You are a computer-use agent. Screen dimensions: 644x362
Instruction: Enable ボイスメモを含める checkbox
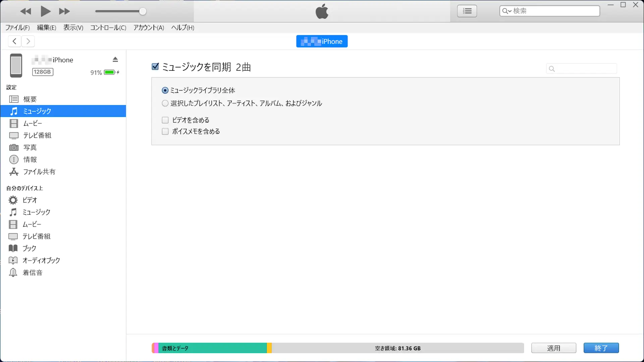pos(165,131)
